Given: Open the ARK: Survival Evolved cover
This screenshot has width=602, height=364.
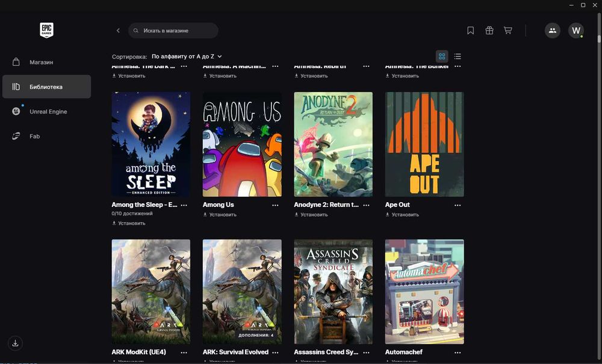Looking at the screenshot, I should tap(242, 292).
